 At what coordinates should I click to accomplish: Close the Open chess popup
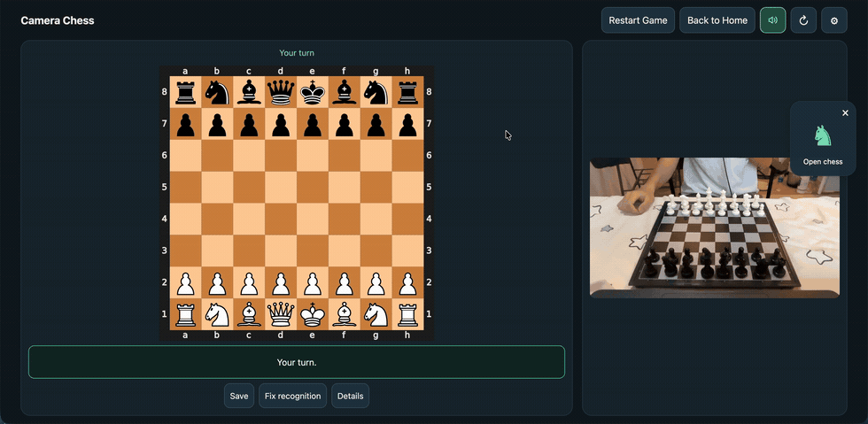coord(845,113)
